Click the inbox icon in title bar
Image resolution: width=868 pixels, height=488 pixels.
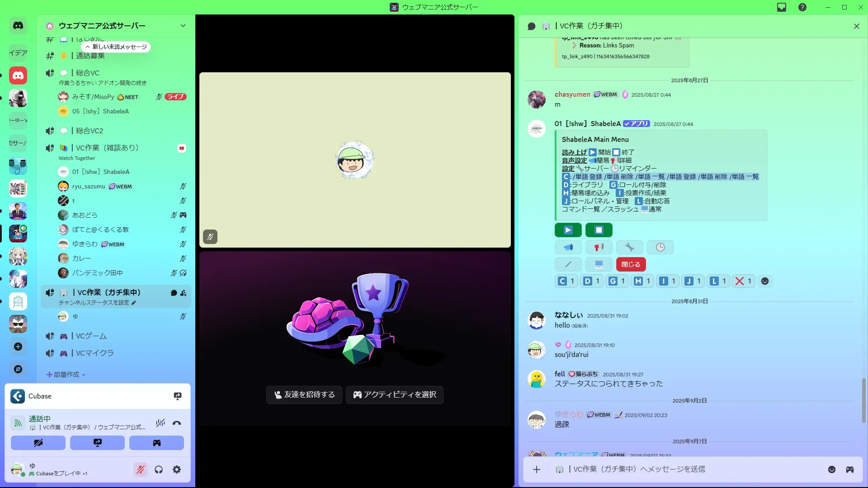point(782,7)
